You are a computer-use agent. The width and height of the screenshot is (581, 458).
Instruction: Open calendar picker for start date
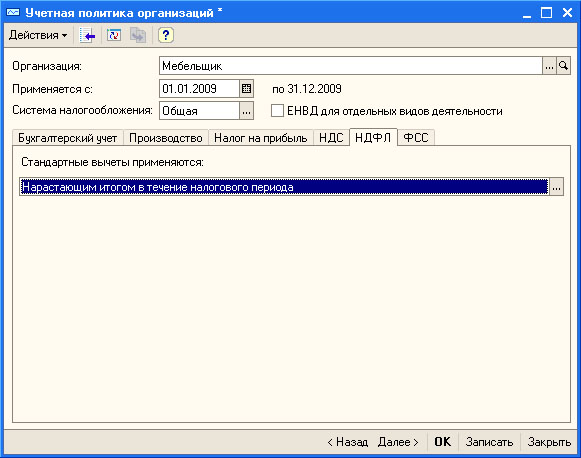(246, 89)
